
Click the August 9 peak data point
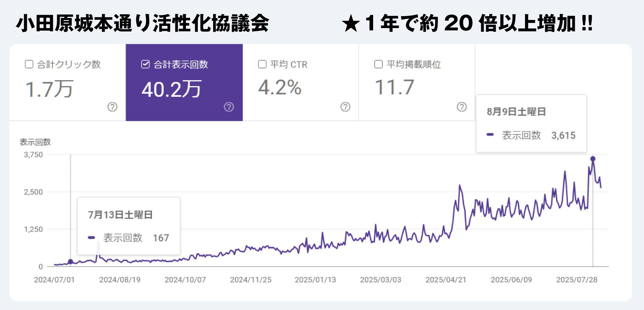[x=593, y=159]
